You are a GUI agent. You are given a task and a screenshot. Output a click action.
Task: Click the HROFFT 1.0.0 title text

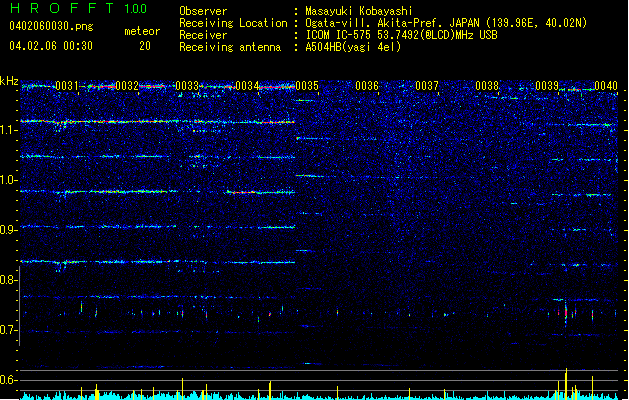[x=78, y=8]
